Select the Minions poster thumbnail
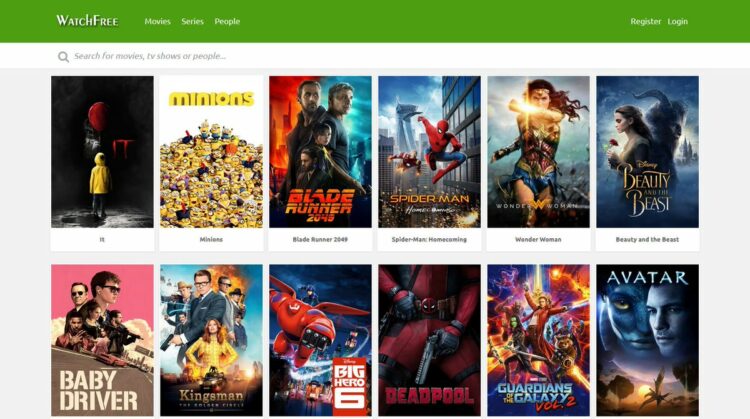The width and height of the screenshot is (750, 419). click(211, 152)
